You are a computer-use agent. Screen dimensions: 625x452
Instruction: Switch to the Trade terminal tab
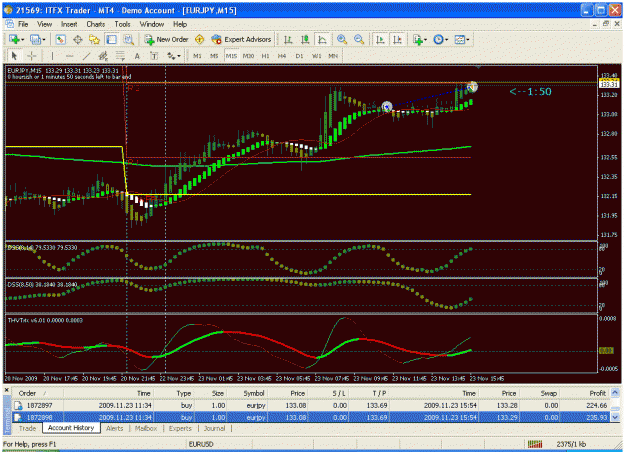click(x=27, y=428)
